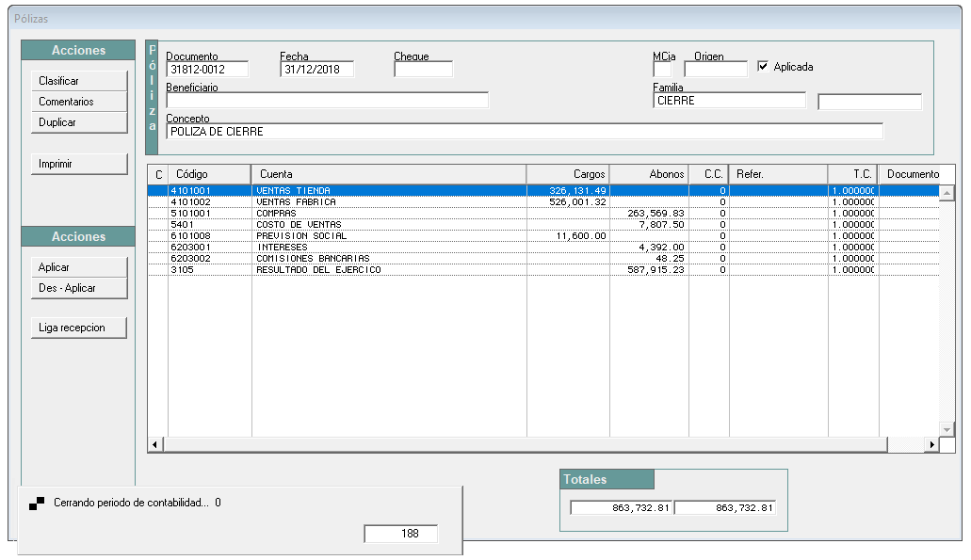Open Comentarios for this póliza
Image resolution: width=971 pixels, height=560 pixels.
pos(79,102)
